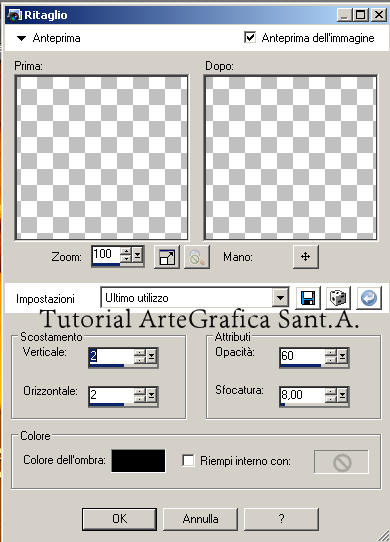390x542 pixels.
Task: Decrease Verticale offset with down arrow
Action: click(x=140, y=360)
